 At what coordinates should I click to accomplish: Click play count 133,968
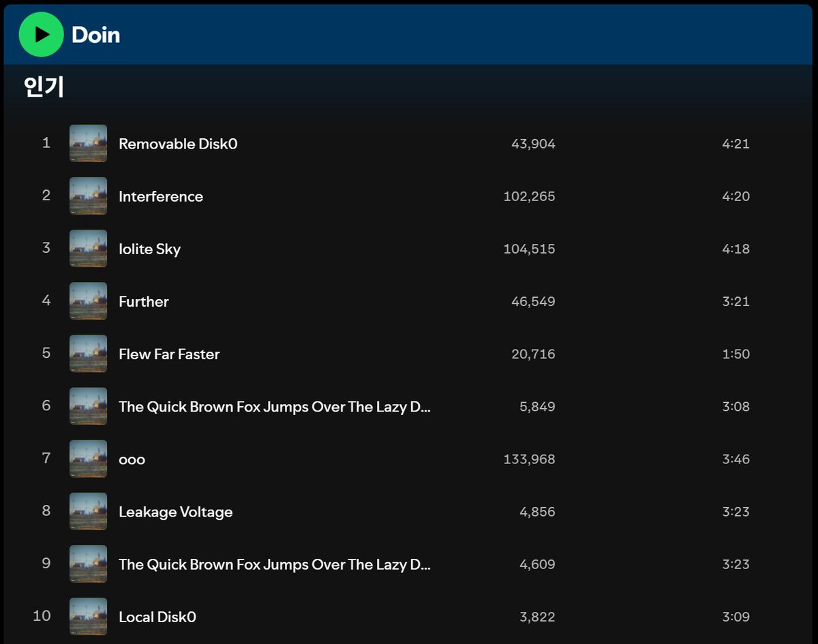click(529, 459)
